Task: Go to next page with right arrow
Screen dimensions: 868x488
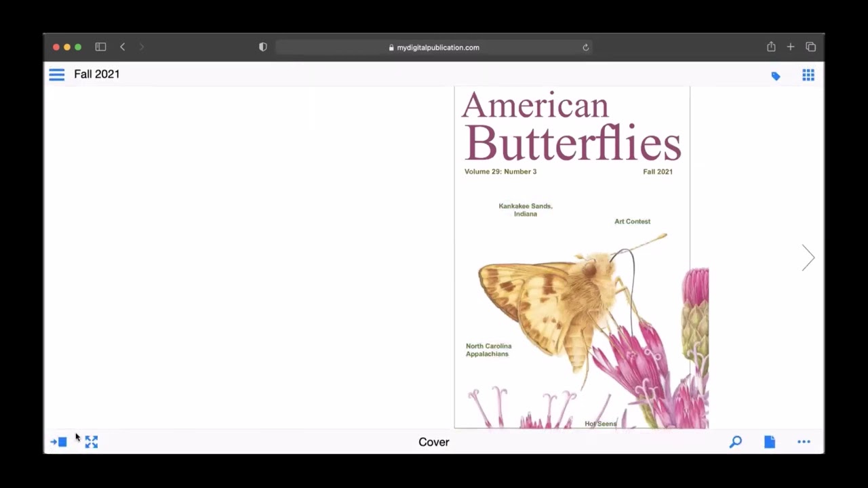Action: click(x=808, y=258)
